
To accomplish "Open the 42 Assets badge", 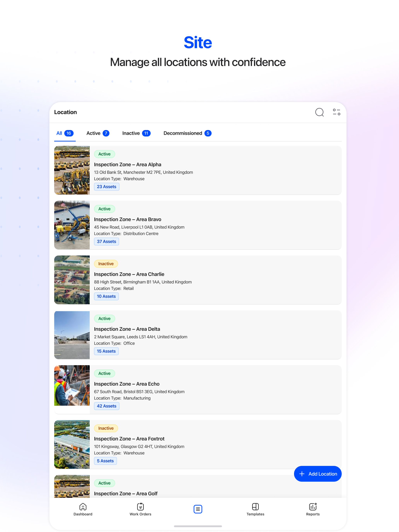I will tap(107, 406).
